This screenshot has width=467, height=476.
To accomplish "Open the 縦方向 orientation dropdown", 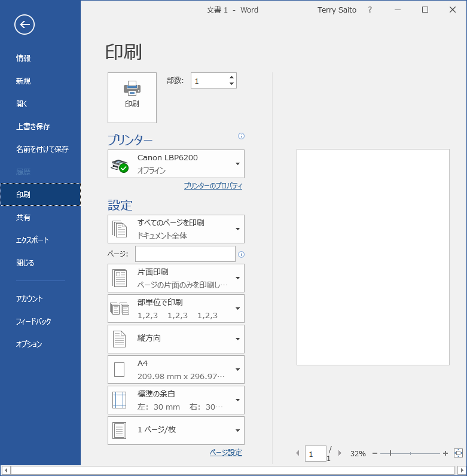I will 176,339.
